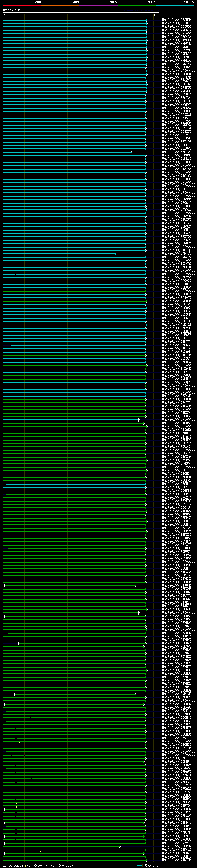
Task: Click the red 20% identity legend segment
Action: point(22,6)
